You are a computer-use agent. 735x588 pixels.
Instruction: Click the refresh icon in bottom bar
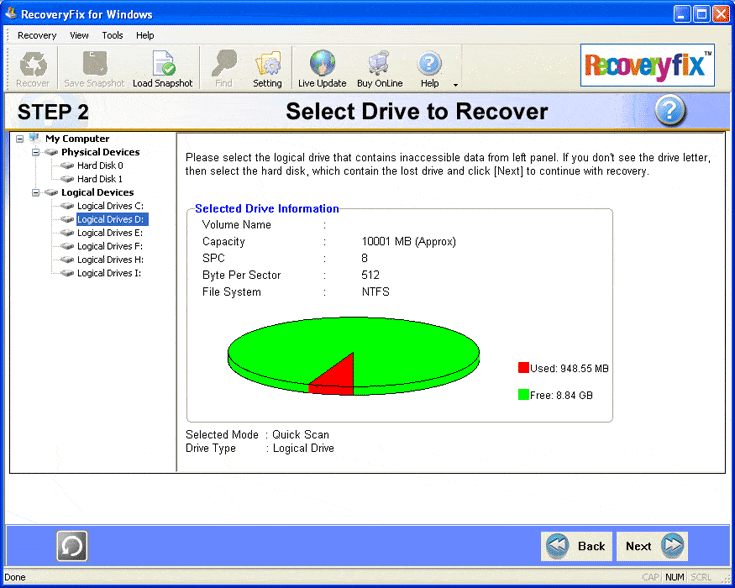[x=72, y=546]
